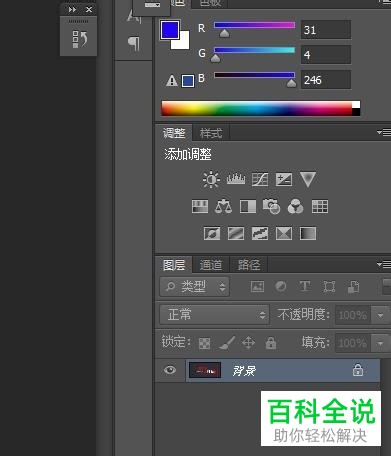Add a Photo Filter adjustment
The width and height of the screenshot is (391, 456).
click(271, 206)
